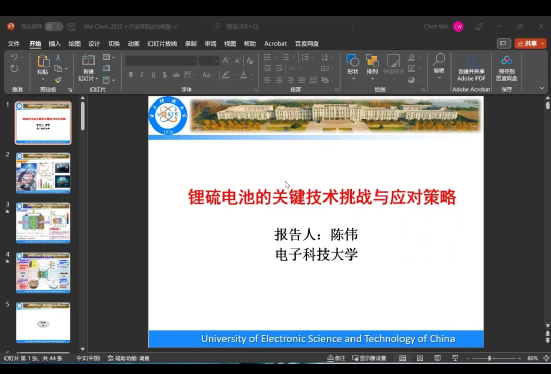This screenshot has width=551, height=374.
Task: Toggle align text right
Action: tap(291, 80)
